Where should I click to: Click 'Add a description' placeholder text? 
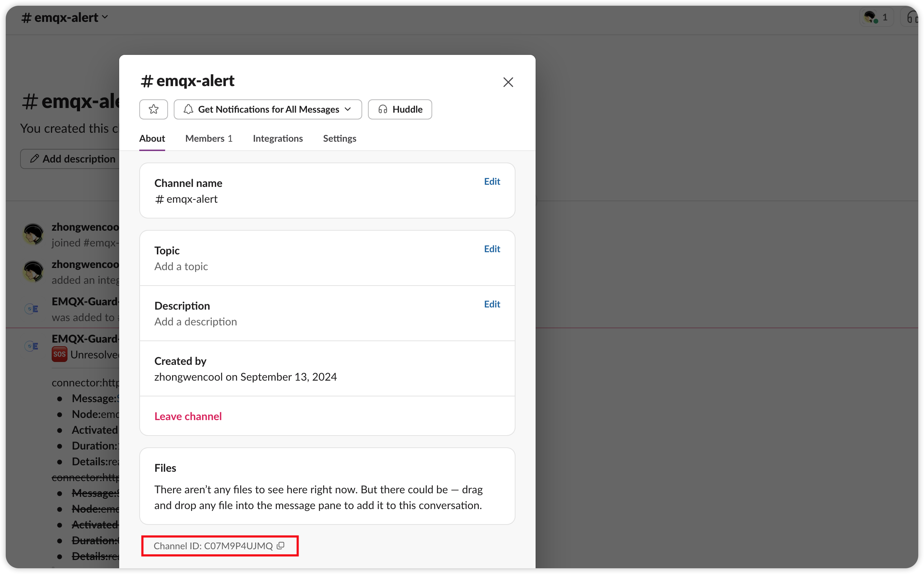[196, 321]
